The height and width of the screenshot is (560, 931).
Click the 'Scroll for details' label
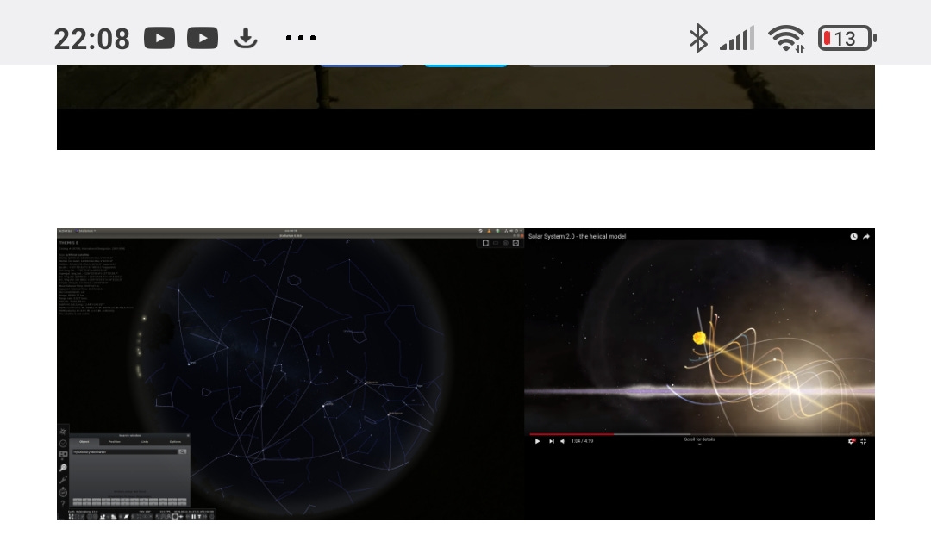(699, 439)
